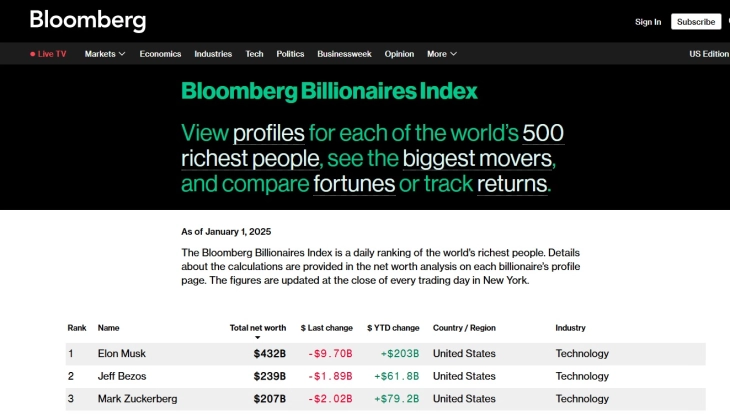Click the 'fortunes' comparison link

click(x=353, y=184)
